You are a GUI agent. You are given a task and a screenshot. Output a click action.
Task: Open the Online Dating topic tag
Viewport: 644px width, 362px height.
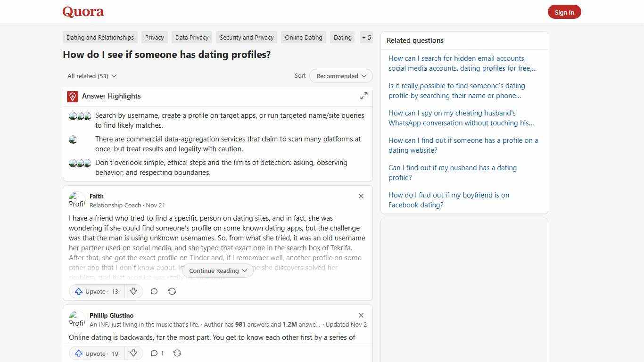pos(303,37)
